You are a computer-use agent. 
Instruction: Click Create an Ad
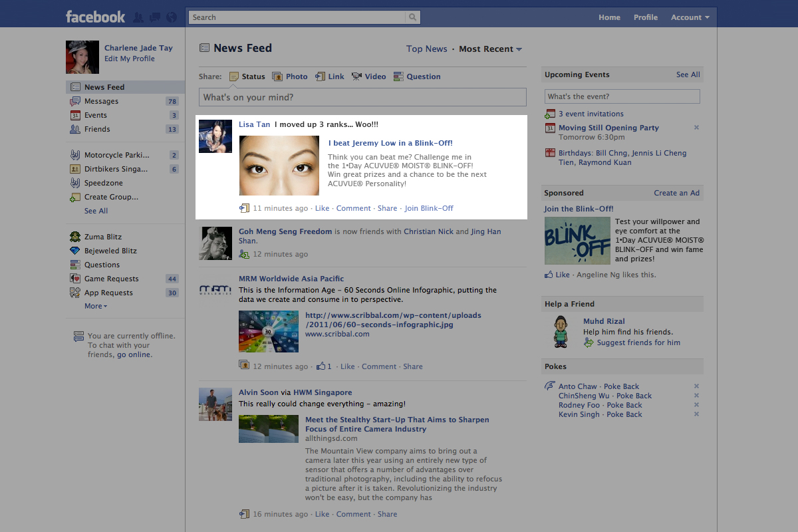[676, 193]
